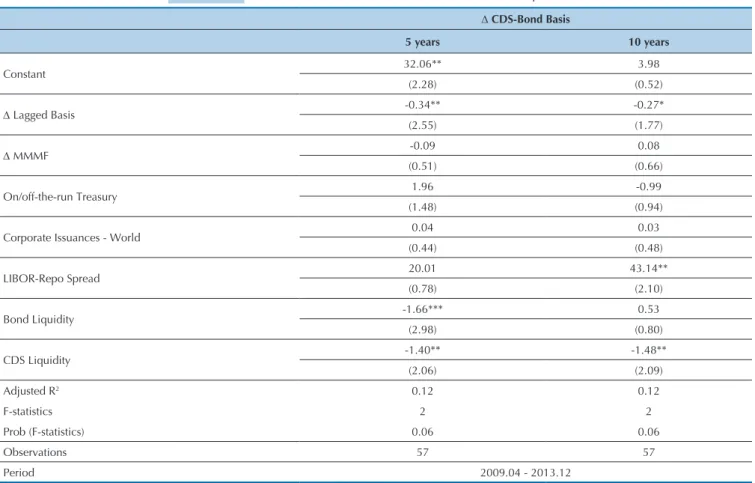
Task: Select the 0.53 bond liquidity value
Action: (649, 310)
